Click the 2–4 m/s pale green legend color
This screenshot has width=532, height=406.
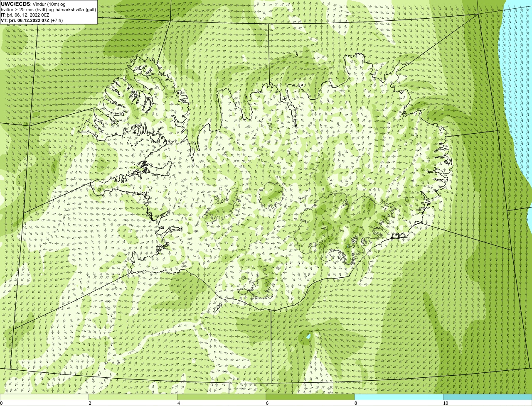(x=133, y=397)
